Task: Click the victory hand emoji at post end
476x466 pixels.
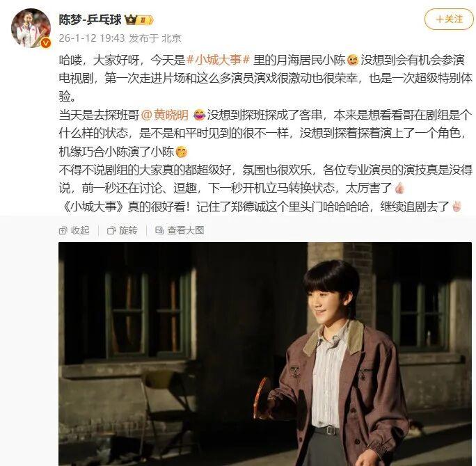Action: coord(457,207)
